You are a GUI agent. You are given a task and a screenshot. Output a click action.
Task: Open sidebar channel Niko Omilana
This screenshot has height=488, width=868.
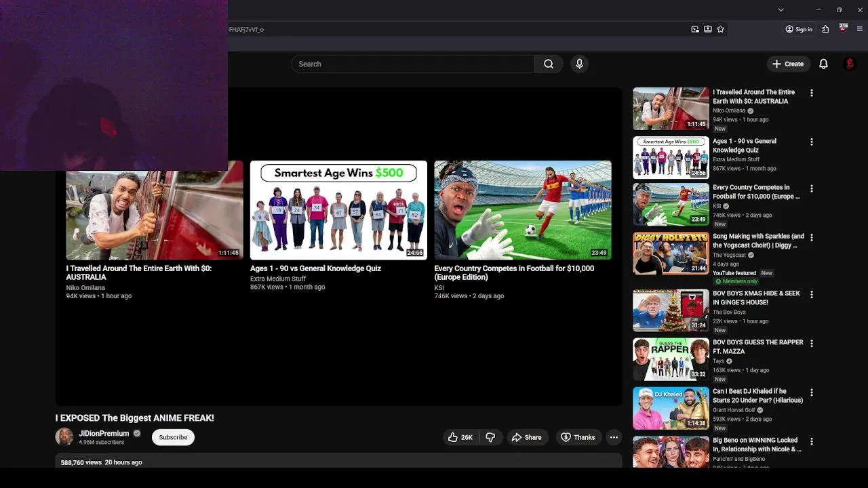pos(729,110)
